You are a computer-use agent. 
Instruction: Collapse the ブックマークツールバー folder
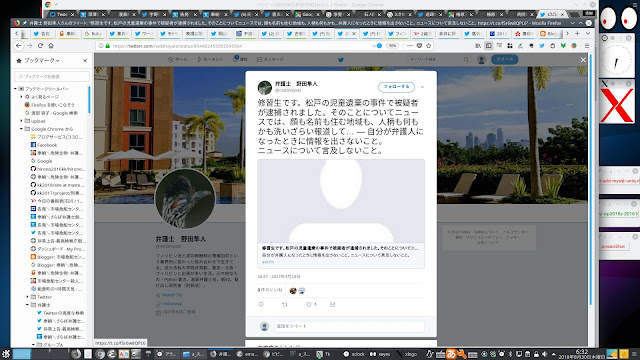16,89
